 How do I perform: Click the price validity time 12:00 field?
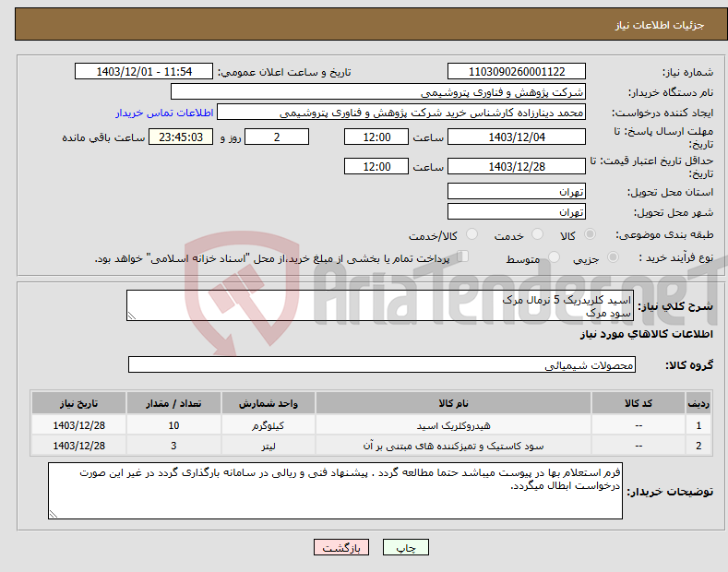coord(376,166)
